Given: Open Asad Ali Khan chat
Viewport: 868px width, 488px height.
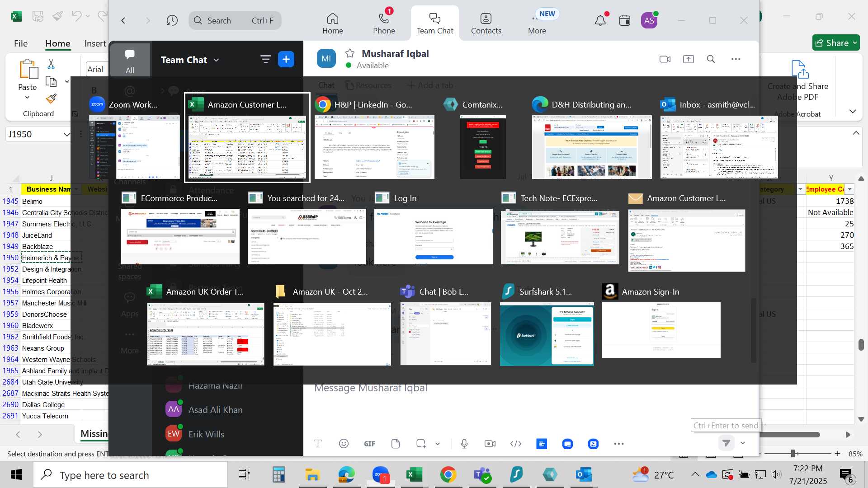Looking at the screenshot, I should tap(215, 410).
